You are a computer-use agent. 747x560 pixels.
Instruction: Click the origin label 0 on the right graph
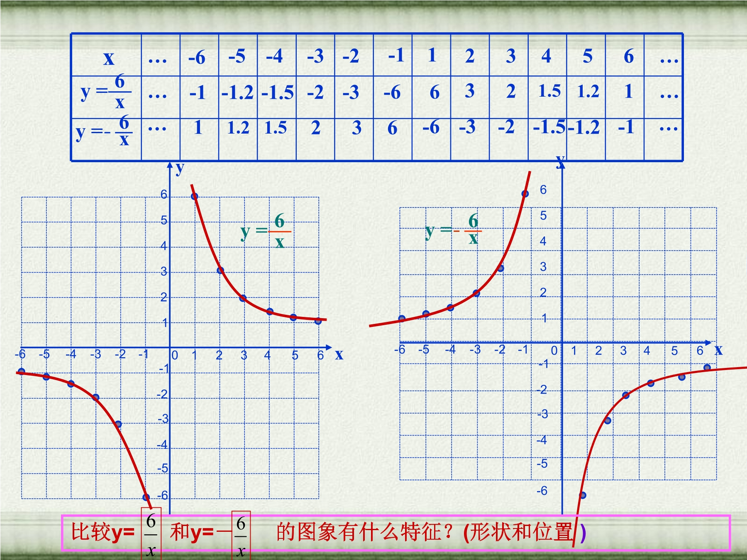554,351
